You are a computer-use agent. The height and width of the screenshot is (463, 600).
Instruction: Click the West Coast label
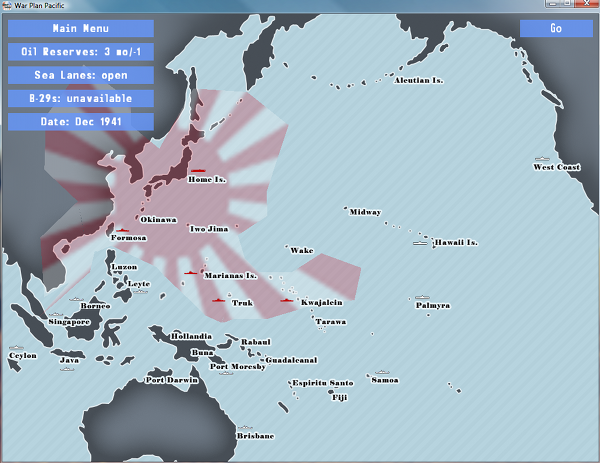pyautogui.click(x=557, y=167)
